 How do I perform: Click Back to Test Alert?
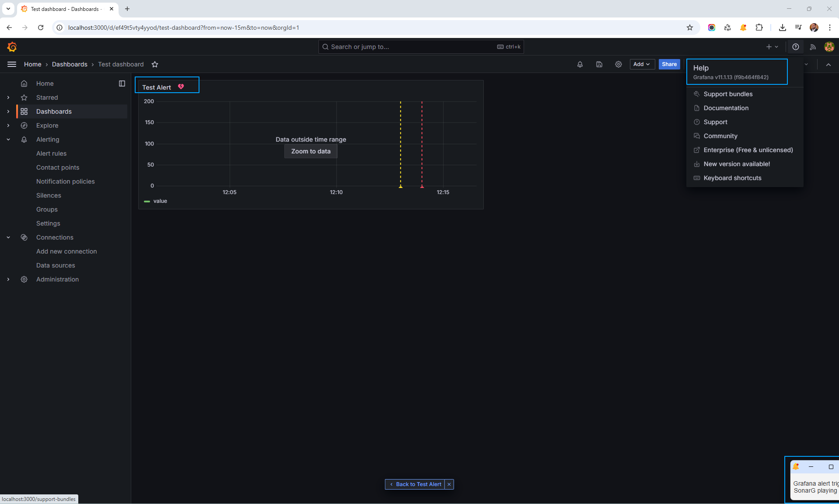416,484
